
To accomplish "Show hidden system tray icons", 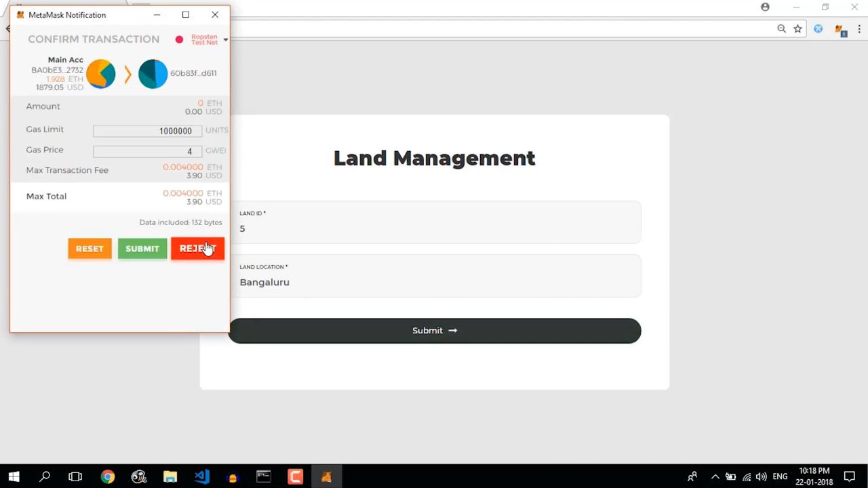I will click(715, 477).
